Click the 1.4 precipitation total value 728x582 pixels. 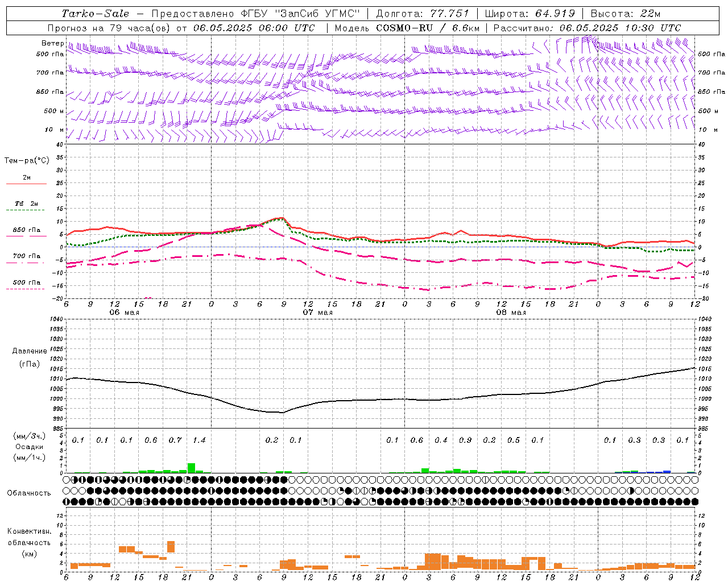199,440
